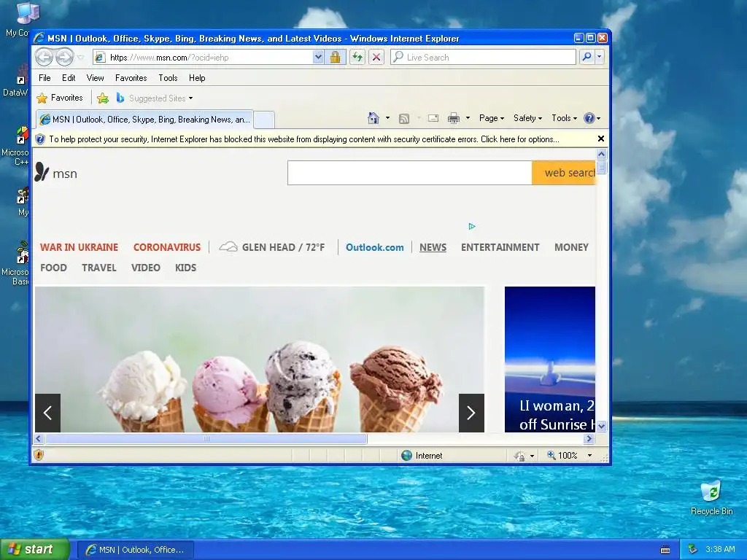Open the Outlook.com link

[x=374, y=247]
